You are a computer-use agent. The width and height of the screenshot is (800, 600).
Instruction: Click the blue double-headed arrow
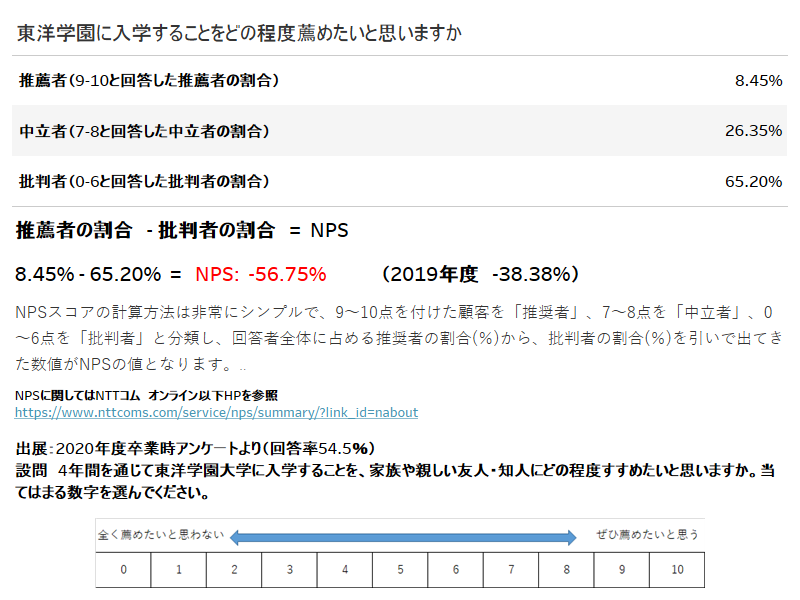click(403, 537)
